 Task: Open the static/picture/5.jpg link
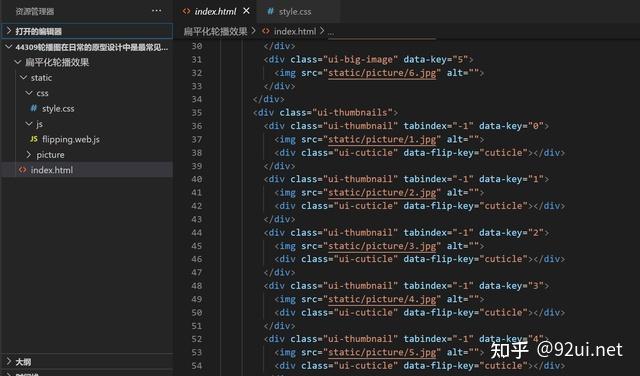tap(382, 352)
